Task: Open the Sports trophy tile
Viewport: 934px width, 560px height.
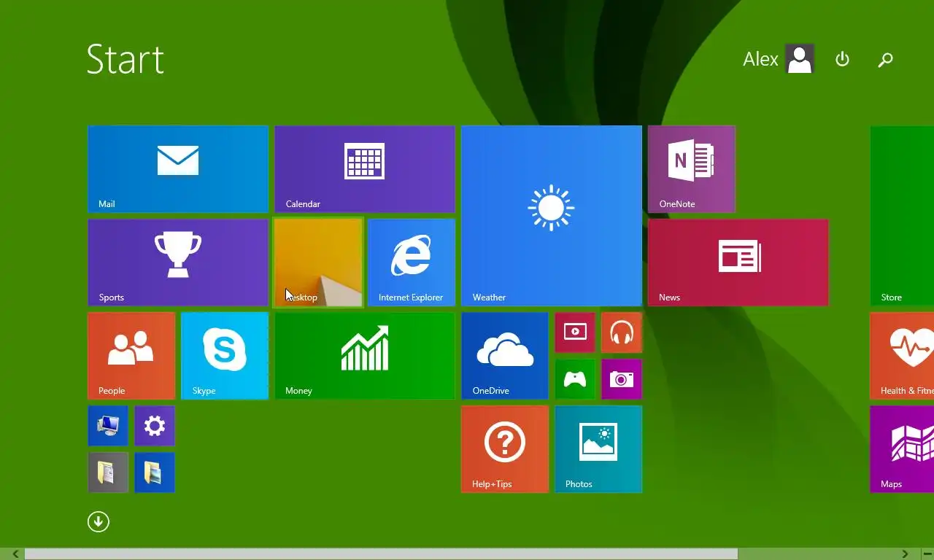Action: tap(178, 262)
